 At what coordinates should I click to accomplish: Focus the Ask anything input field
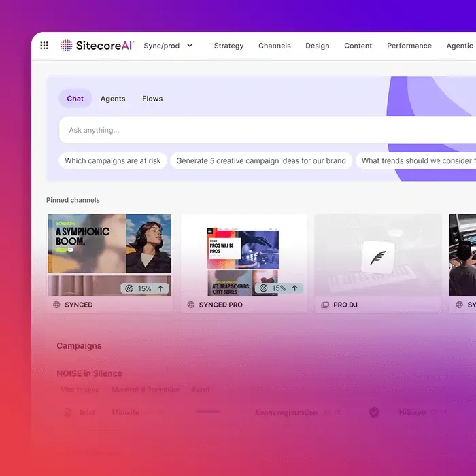pyautogui.click(x=267, y=130)
